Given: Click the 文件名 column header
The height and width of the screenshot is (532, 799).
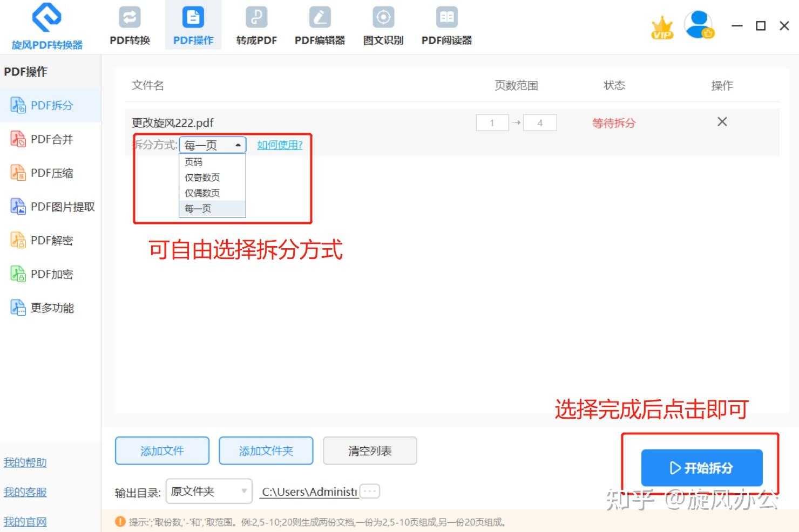Looking at the screenshot, I should point(148,85).
